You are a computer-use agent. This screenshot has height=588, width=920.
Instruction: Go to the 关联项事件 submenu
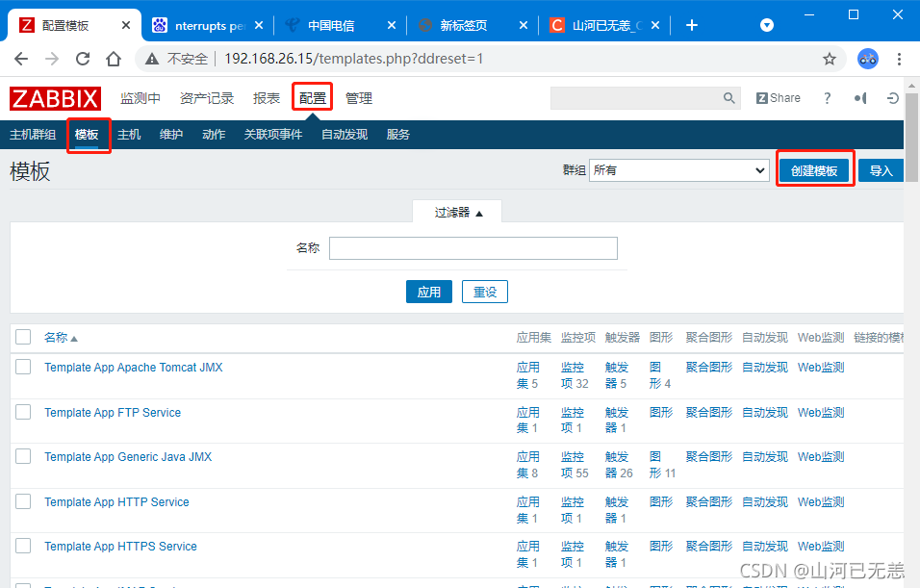(273, 135)
